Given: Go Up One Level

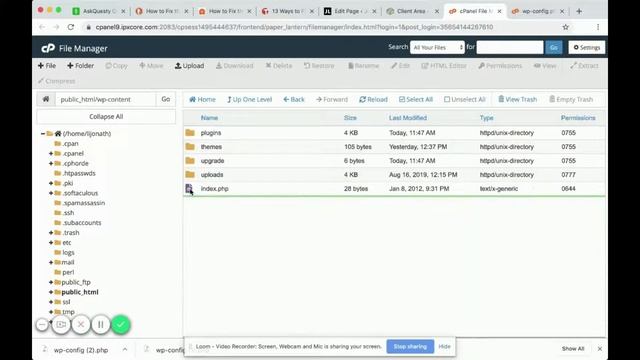Looking at the screenshot, I should [249, 99].
